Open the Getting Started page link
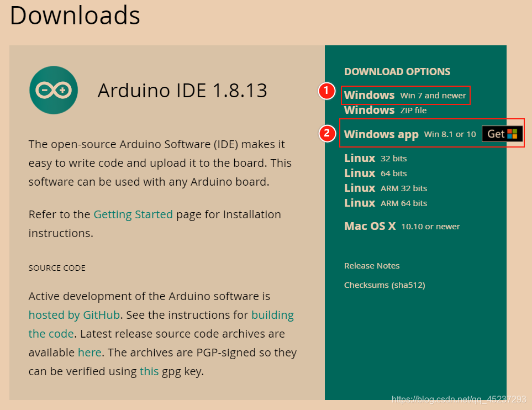 133,214
